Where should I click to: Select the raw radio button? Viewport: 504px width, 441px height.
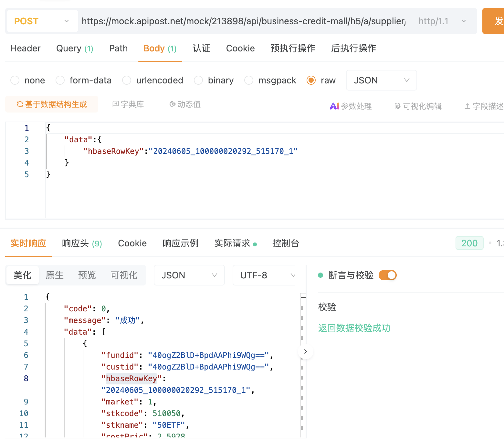click(311, 80)
